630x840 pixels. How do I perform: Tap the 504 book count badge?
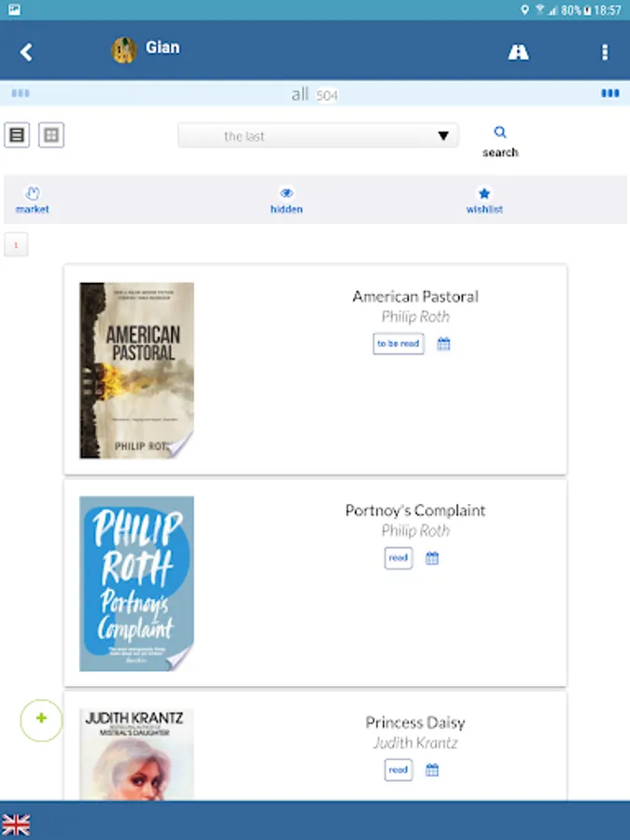[x=327, y=95]
